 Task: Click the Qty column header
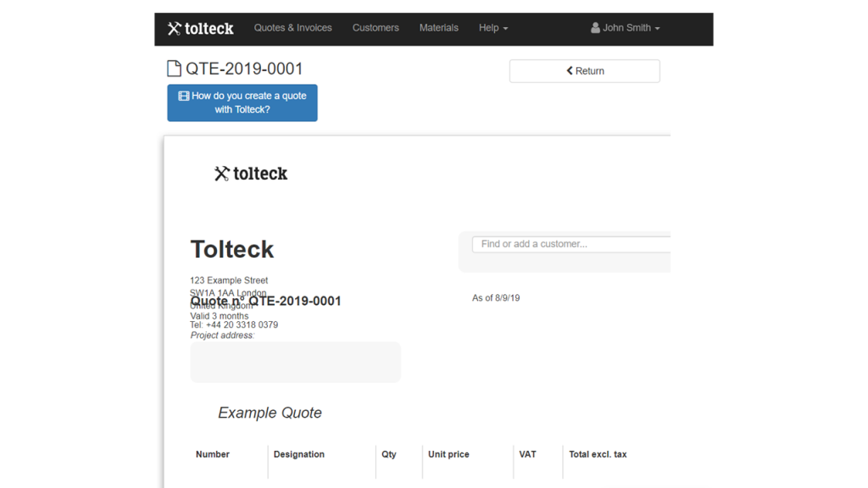pyautogui.click(x=388, y=454)
